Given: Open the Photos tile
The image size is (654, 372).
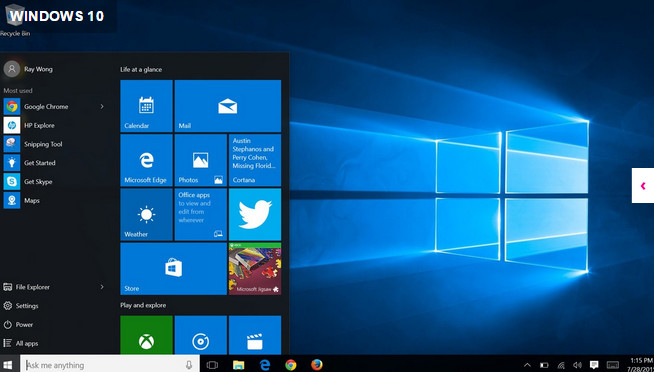Looking at the screenshot, I should 201,160.
